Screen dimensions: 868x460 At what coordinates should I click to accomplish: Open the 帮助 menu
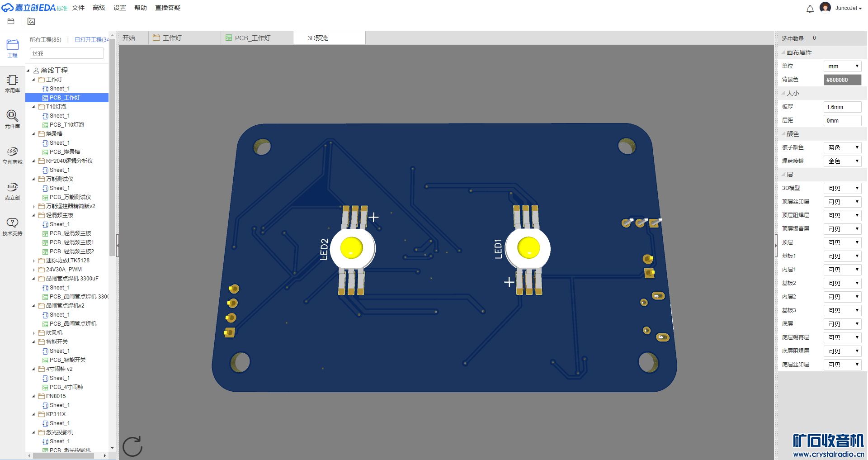[x=141, y=8]
